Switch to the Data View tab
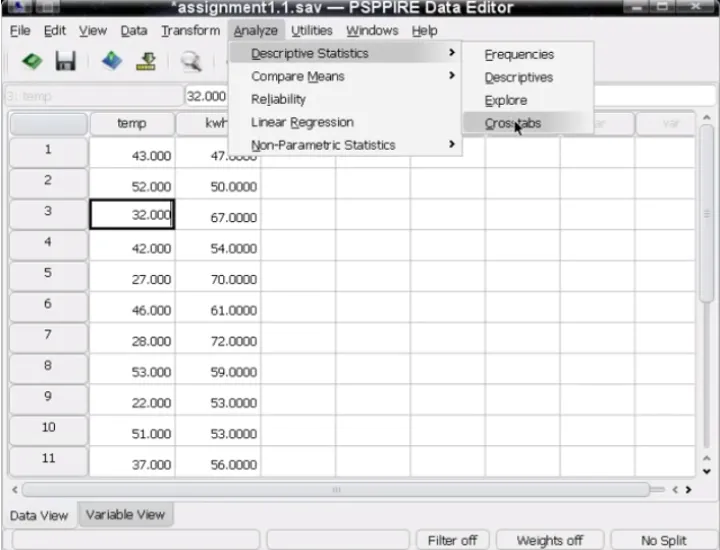The width and height of the screenshot is (720, 550). (39, 516)
